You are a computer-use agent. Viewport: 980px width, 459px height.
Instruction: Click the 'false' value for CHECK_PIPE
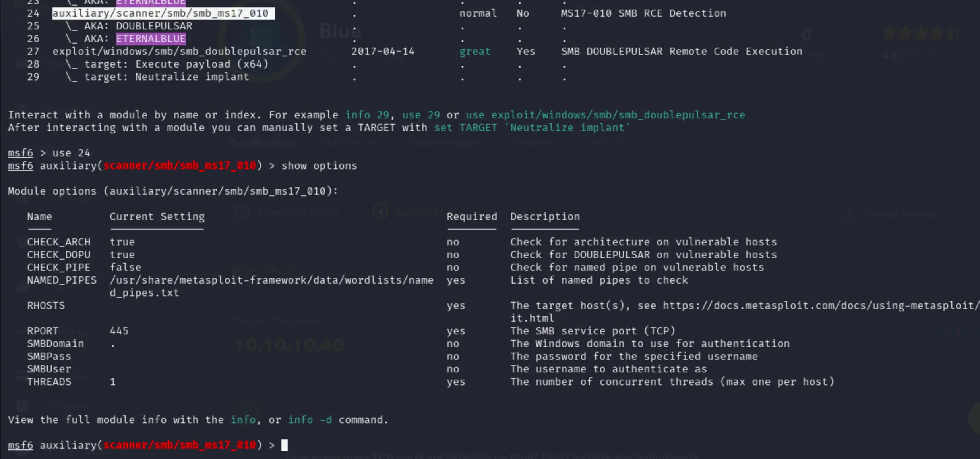click(125, 268)
